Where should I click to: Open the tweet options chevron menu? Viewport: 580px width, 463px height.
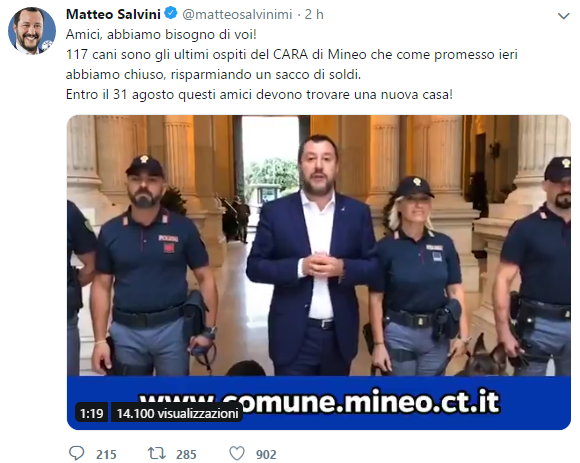[563, 16]
